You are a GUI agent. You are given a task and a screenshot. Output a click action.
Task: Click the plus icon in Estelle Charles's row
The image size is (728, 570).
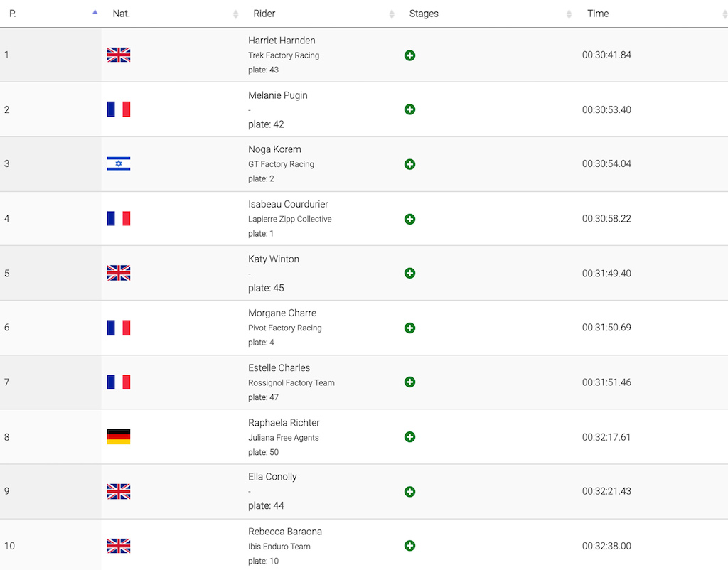pyautogui.click(x=409, y=382)
